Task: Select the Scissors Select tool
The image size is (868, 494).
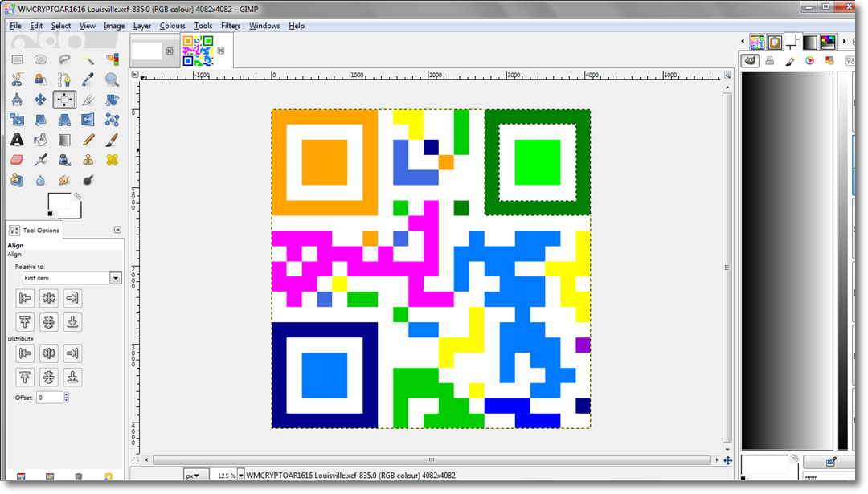Action: click(17, 80)
